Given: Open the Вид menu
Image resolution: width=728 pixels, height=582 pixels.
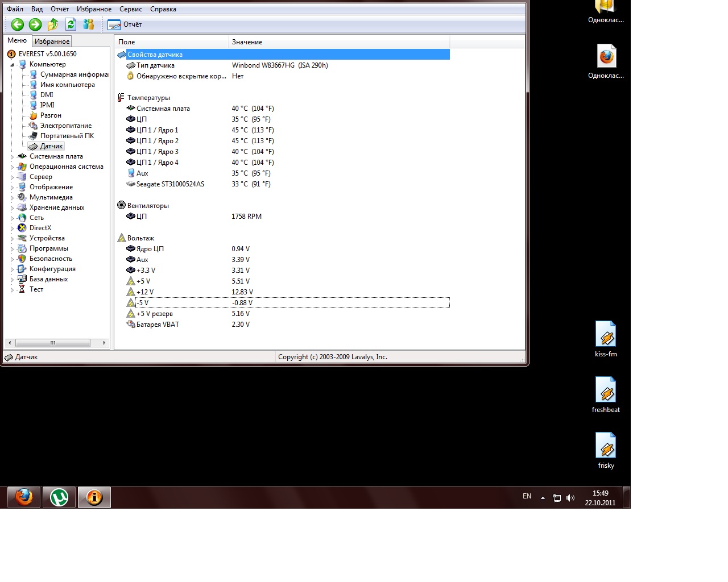Looking at the screenshot, I should [37, 9].
